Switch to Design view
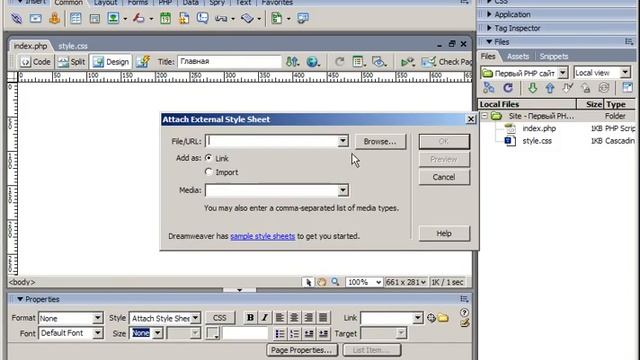 point(111,62)
